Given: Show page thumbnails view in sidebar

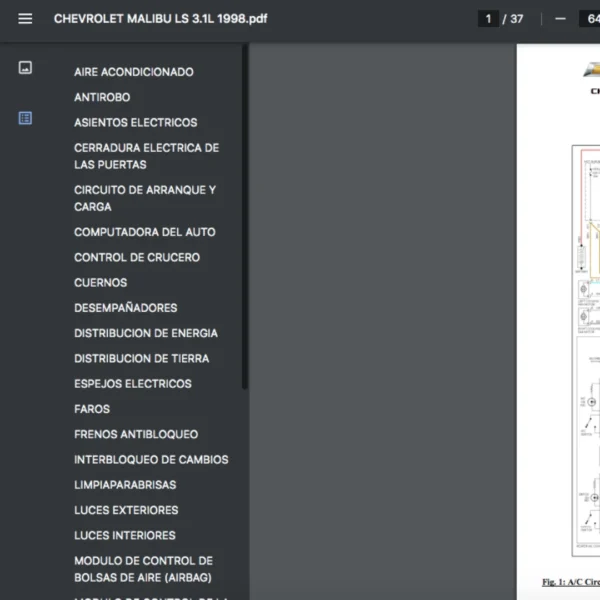Looking at the screenshot, I should tap(25, 68).
